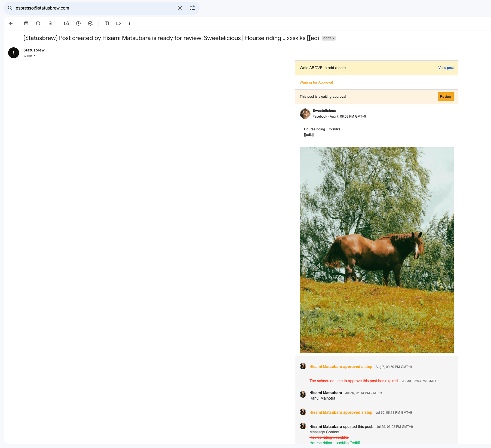Screen dimensions: 491x448
Task: Clear the search query text
Action: tap(180, 8)
